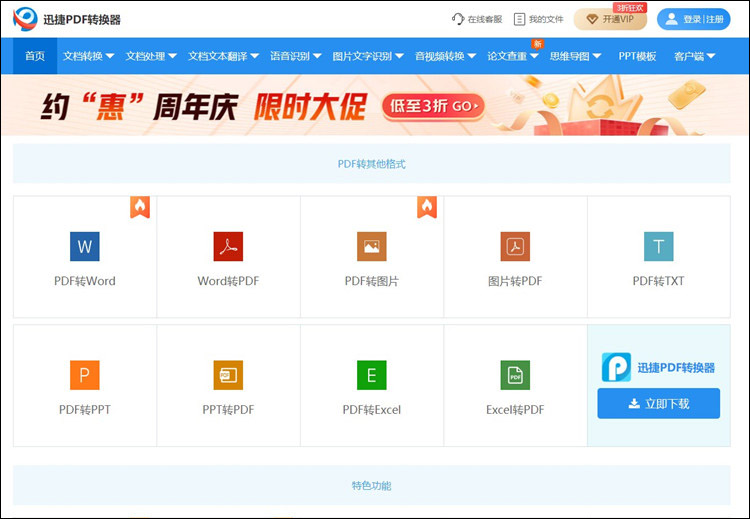This screenshot has width=750, height=519.
Task: Select the slide icon for PPT转PDF
Action: [x=228, y=375]
